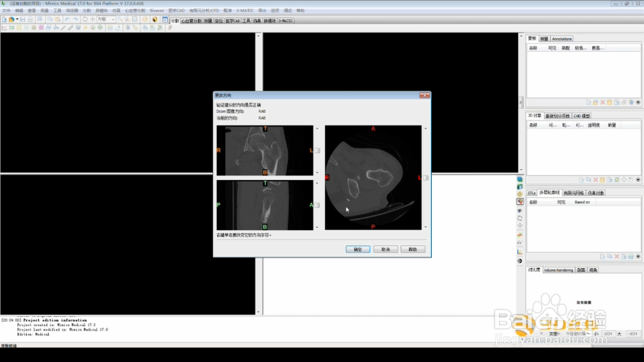Screen dimensions: 644x362
Task: Click the first icon of the second toolbar row
Action: [4, 27]
